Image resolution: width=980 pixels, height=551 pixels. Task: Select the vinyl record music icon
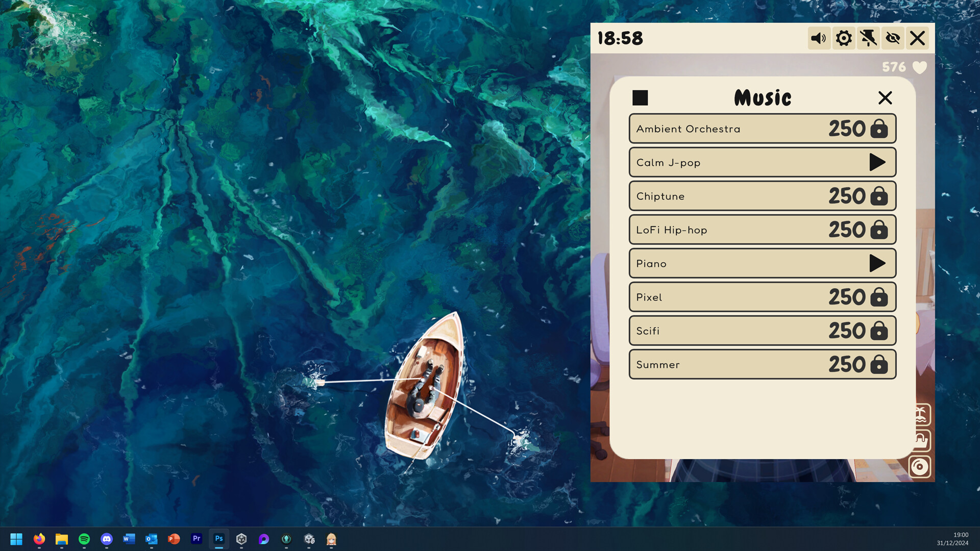coord(920,466)
